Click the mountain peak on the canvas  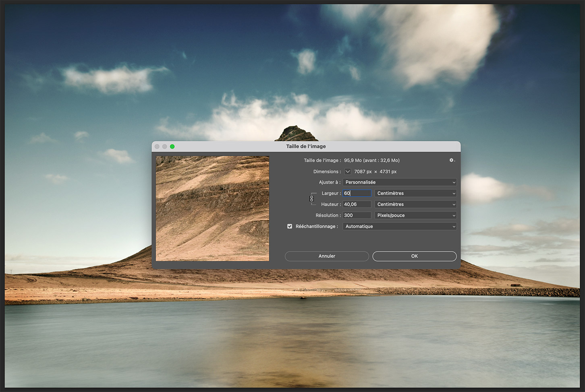[296, 131]
